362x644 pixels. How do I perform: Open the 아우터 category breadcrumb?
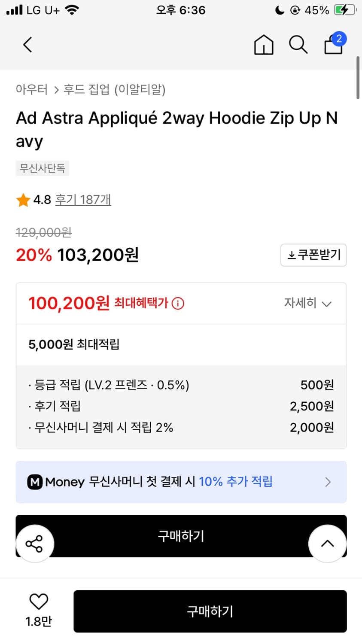point(31,89)
